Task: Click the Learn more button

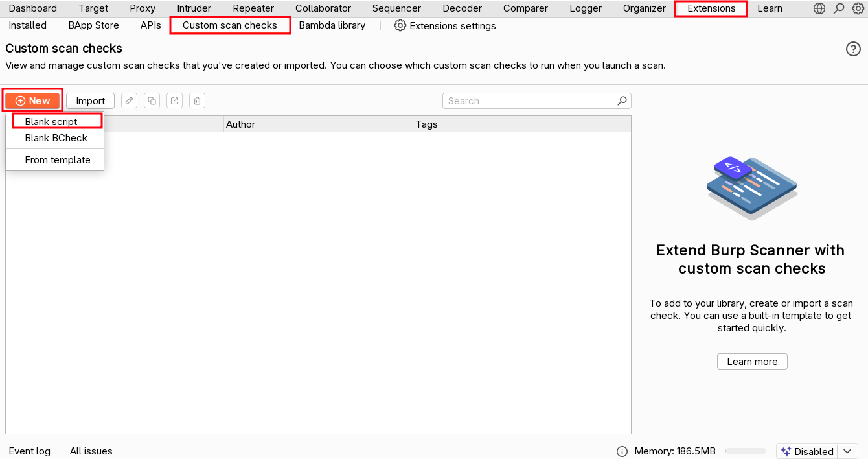Action: click(x=751, y=362)
